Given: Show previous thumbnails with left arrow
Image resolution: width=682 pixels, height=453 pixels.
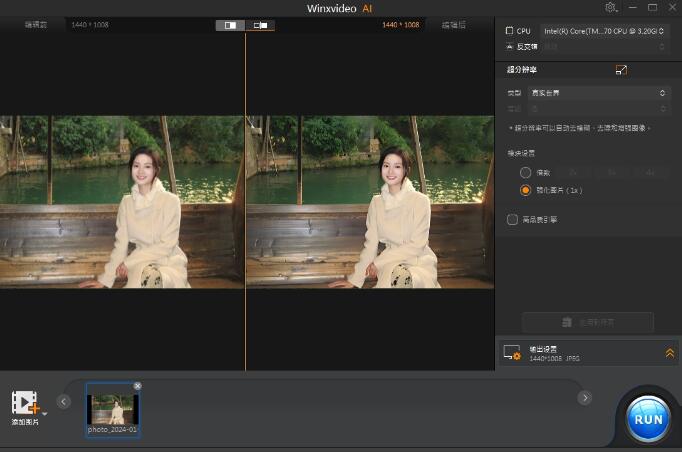Looking at the screenshot, I should 64,401.
